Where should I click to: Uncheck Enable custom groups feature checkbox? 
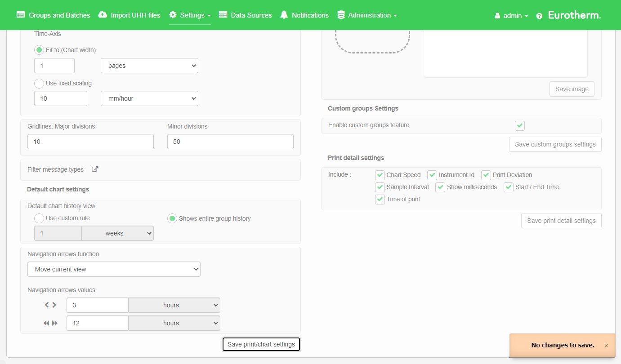[x=520, y=125]
